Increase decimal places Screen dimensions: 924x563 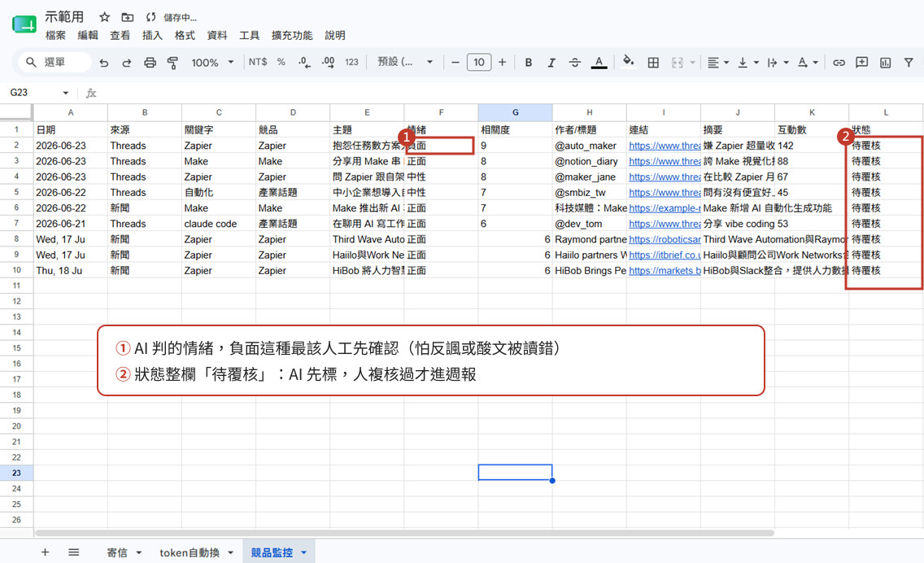tap(329, 62)
